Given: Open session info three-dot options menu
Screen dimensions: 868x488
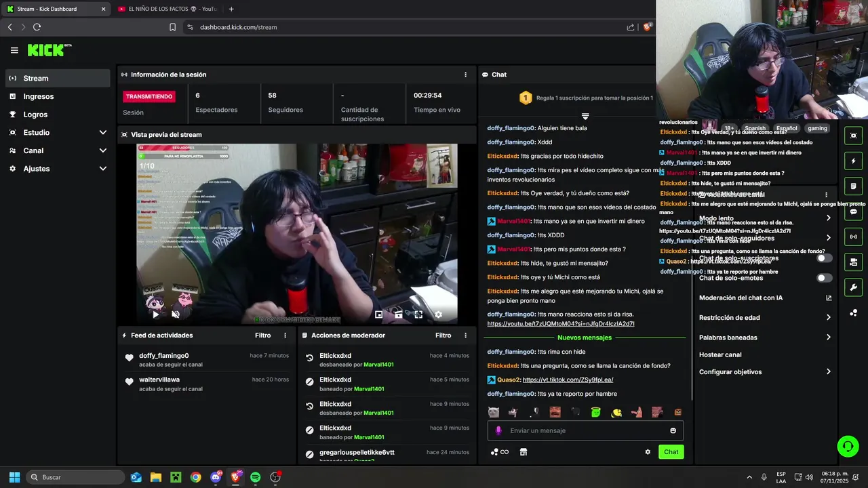Looking at the screenshot, I should [465, 75].
